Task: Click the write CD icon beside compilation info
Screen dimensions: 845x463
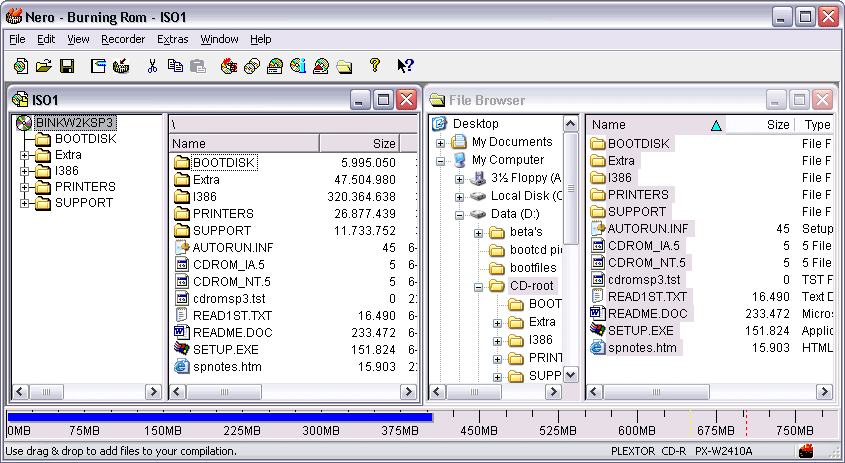Action: point(121,66)
